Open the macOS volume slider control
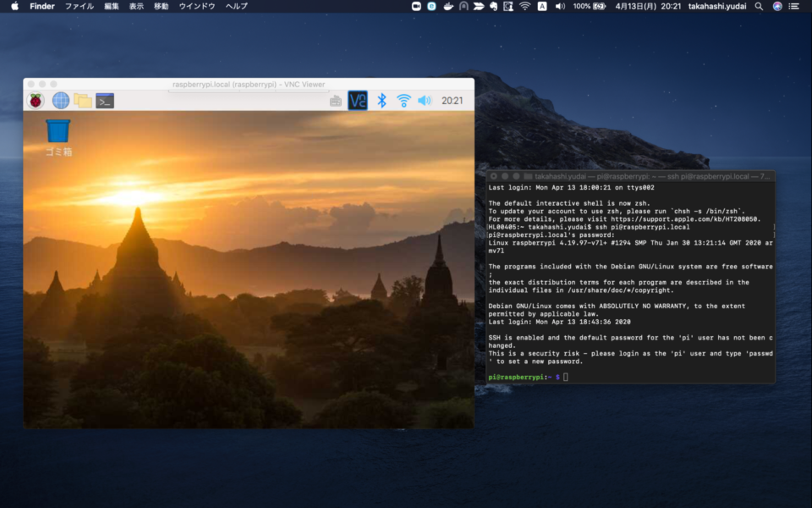The image size is (812, 508). (x=558, y=6)
